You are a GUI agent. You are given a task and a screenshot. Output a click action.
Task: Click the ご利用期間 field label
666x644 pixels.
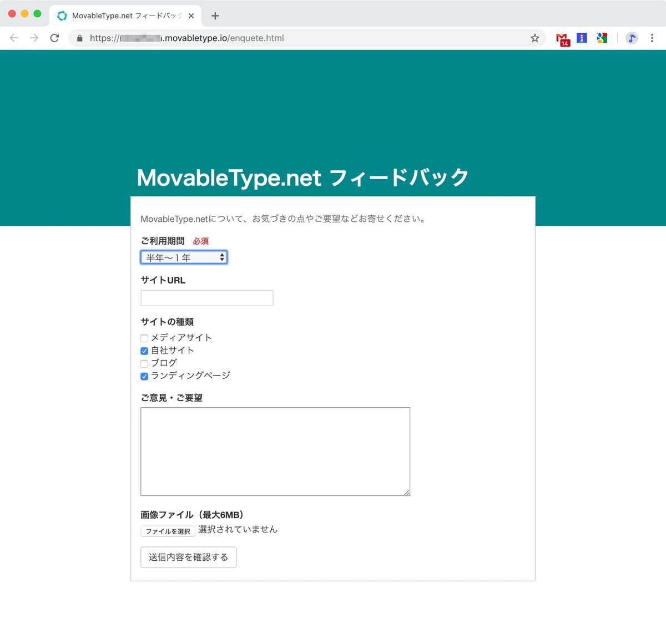click(163, 241)
